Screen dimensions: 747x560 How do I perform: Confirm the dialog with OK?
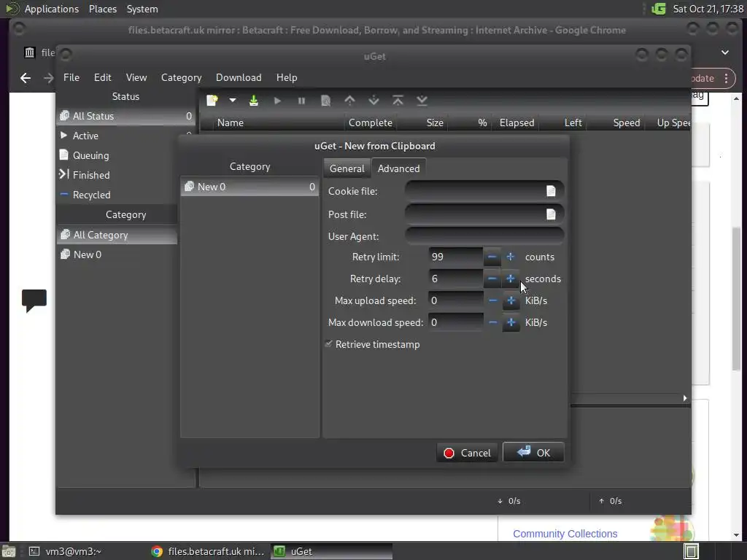click(x=533, y=453)
